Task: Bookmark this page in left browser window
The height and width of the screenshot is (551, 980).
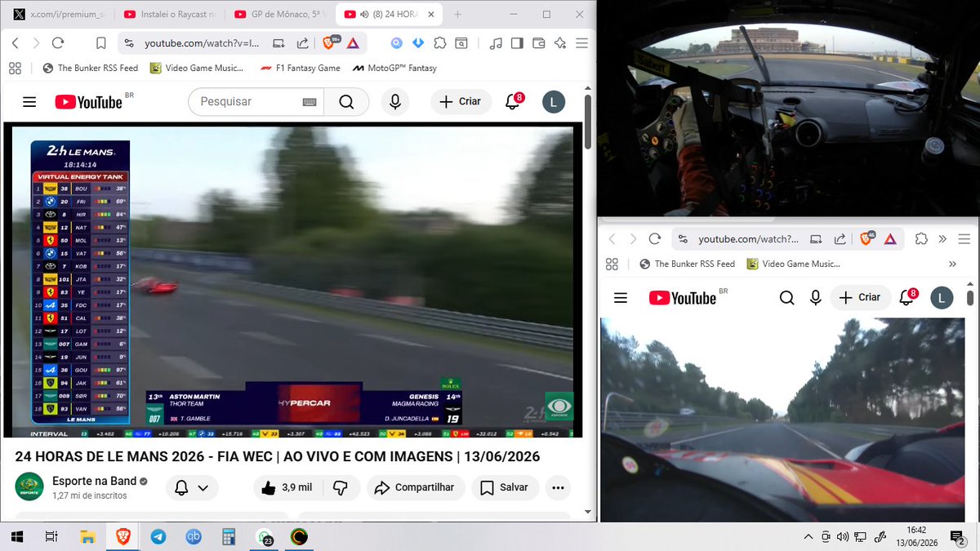Action: [x=101, y=43]
